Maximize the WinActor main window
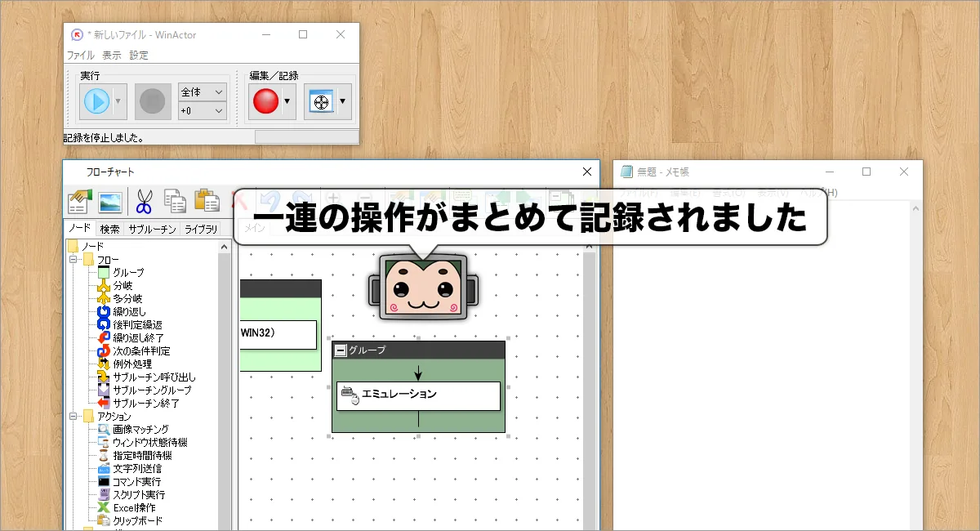 (303, 34)
